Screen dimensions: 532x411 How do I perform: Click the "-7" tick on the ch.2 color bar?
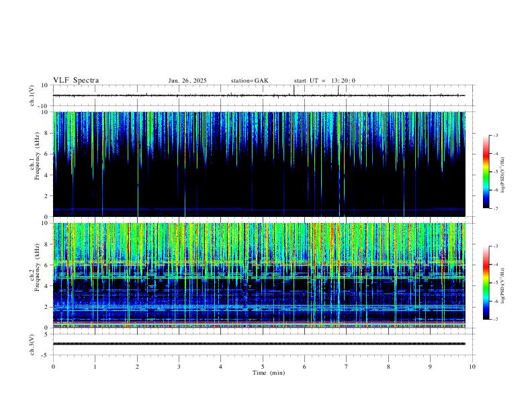pos(495,319)
